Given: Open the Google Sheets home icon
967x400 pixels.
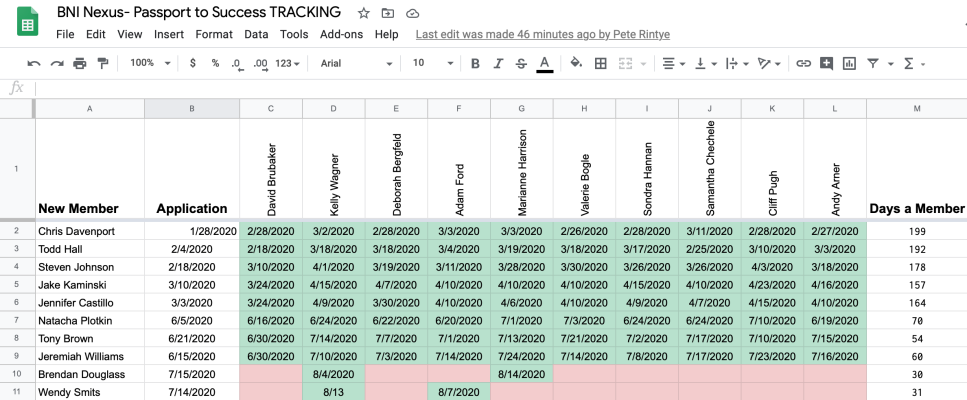Looking at the screenshot, I should coord(27,22).
